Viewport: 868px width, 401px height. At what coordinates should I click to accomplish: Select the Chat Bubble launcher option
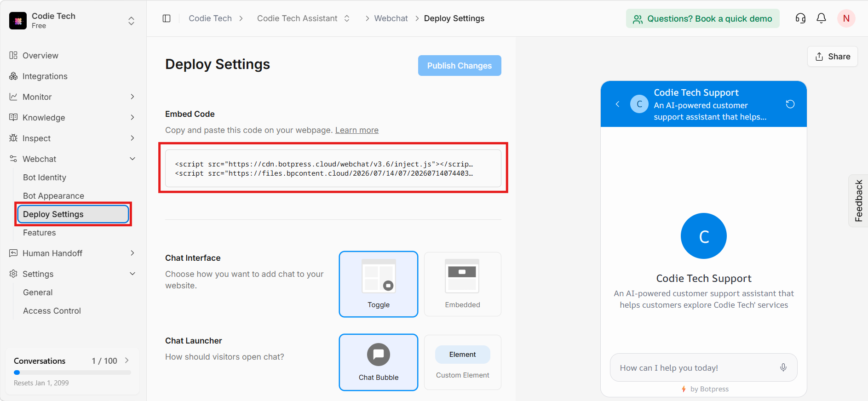point(379,362)
